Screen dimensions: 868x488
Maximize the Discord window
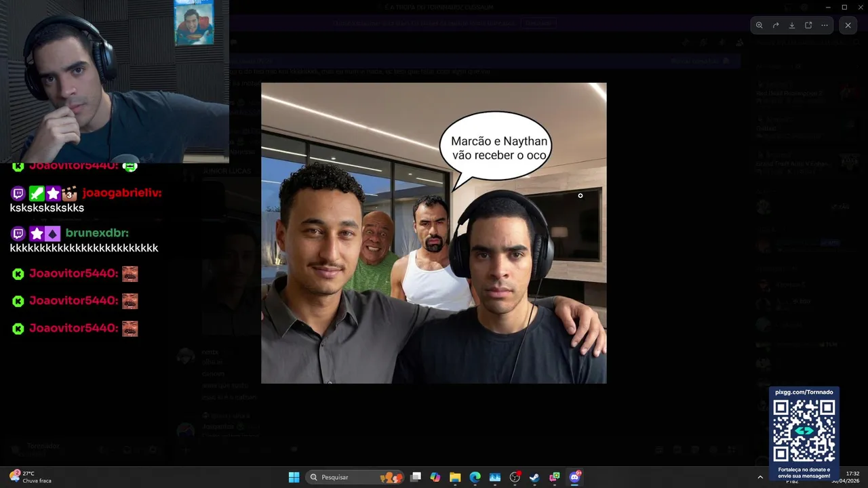point(844,7)
